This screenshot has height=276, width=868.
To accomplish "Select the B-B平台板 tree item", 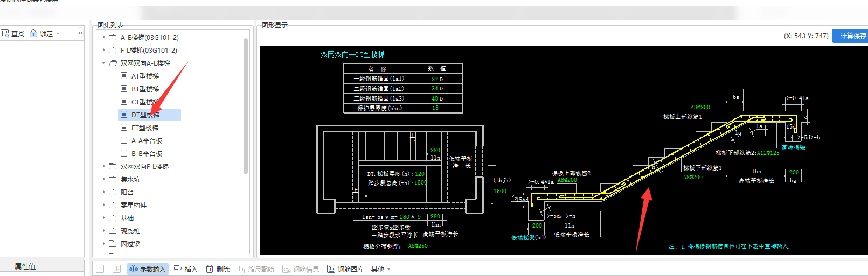I will tap(147, 153).
